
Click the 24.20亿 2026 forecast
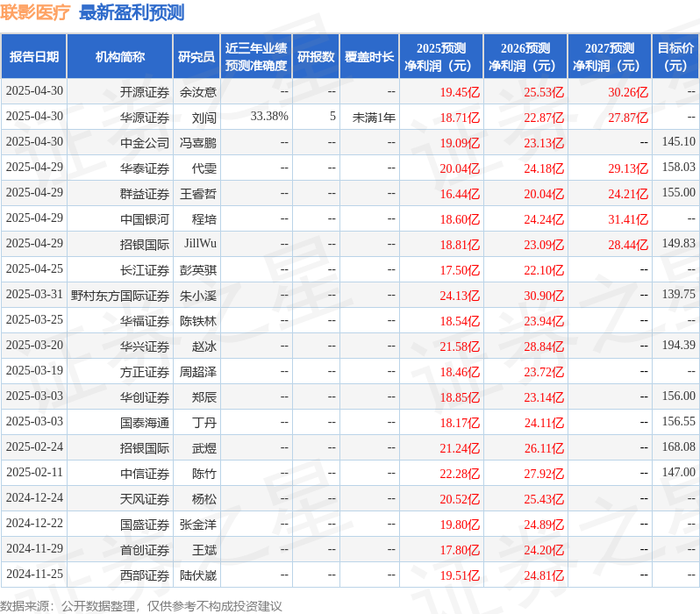(544, 551)
